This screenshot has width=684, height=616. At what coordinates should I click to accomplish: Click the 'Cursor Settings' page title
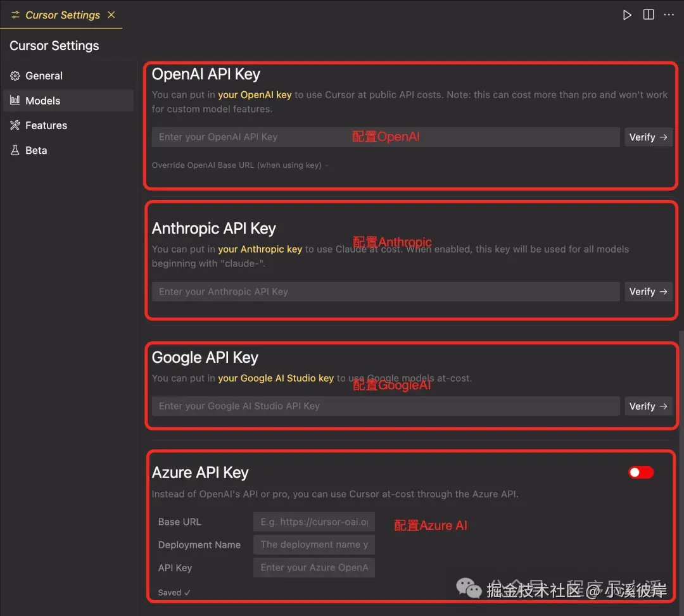(x=54, y=46)
